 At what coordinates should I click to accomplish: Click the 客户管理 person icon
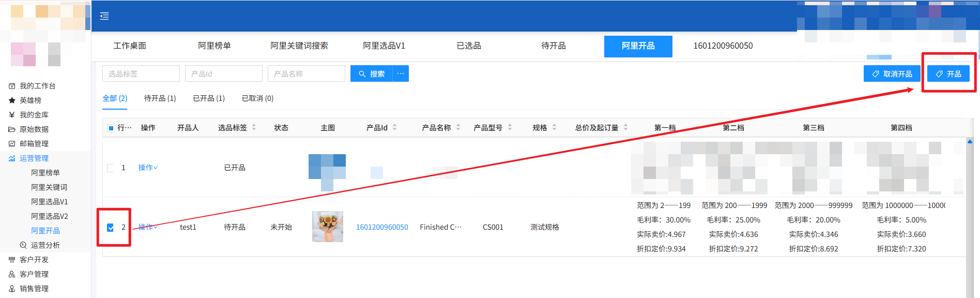click(x=12, y=274)
